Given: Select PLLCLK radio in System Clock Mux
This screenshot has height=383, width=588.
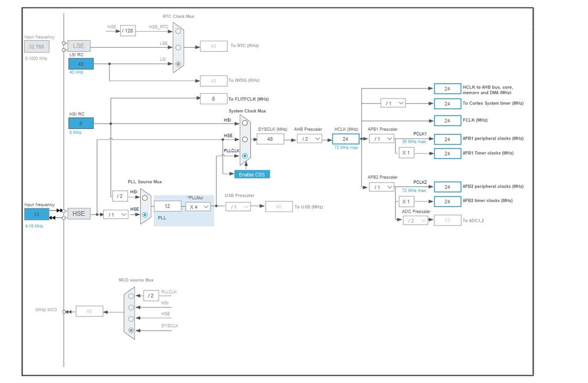Looking at the screenshot, I should click(245, 156).
